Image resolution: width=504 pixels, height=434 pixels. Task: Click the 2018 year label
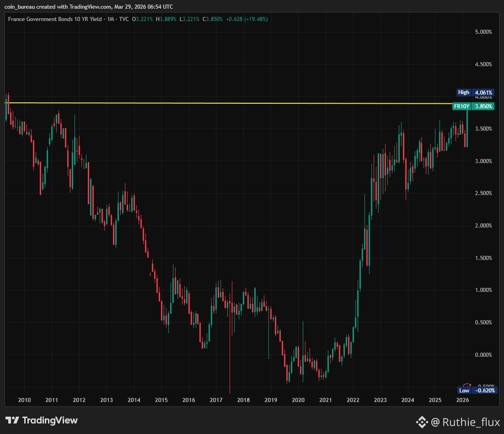(x=243, y=400)
